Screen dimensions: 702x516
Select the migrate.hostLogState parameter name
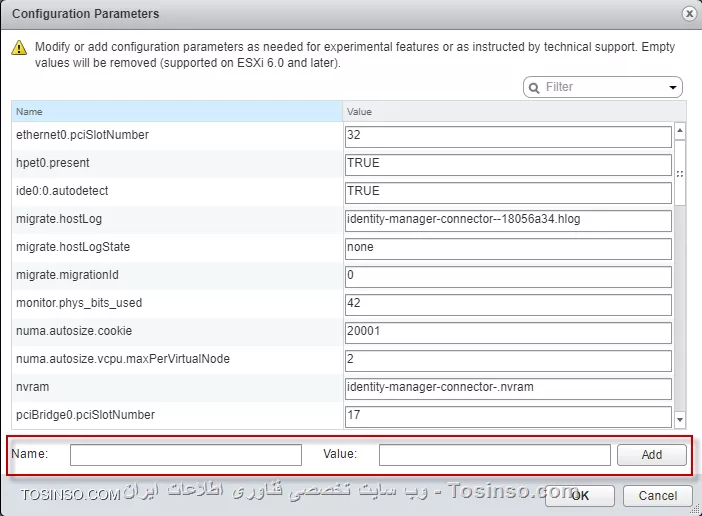coord(73,247)
